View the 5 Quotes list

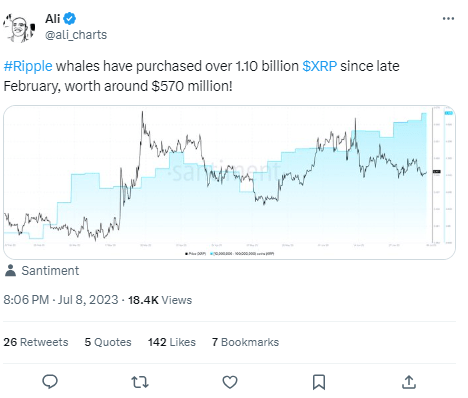[108, 342]
